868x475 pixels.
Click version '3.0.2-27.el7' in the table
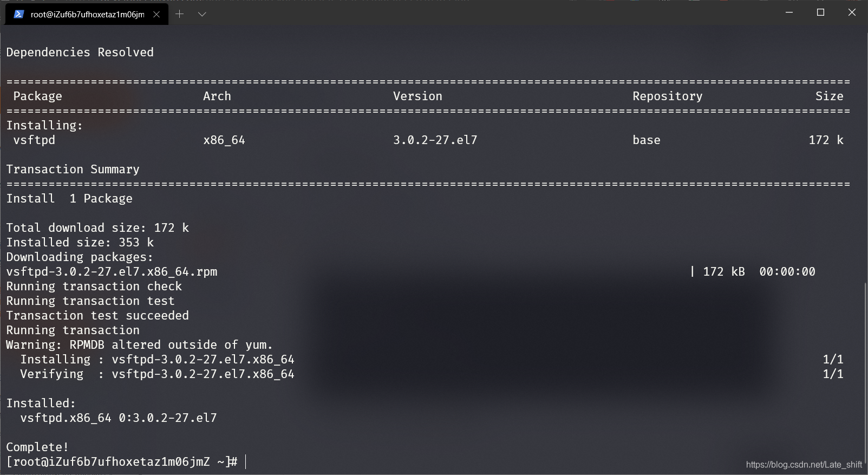[x=435, y=140]
